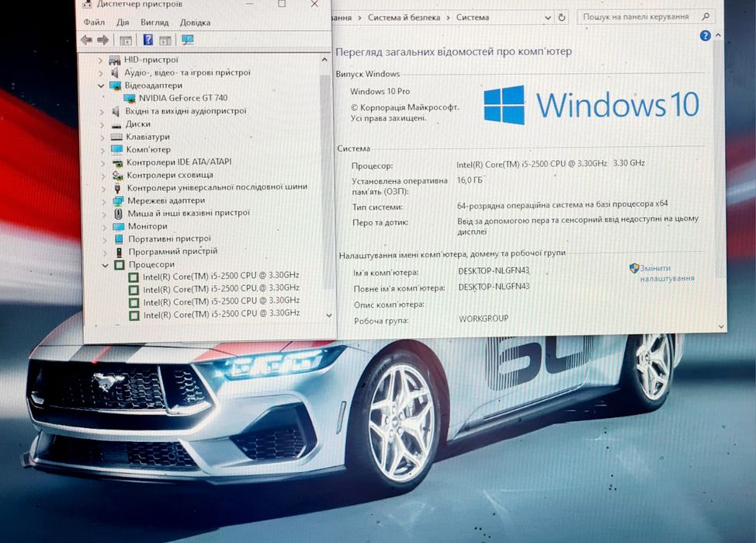Click Система in the breadcrumb path

473,17
